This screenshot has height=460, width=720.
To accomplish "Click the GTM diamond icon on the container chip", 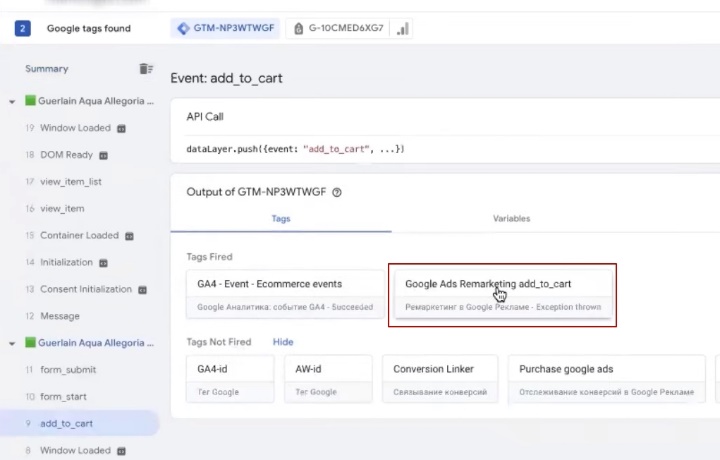I will tap(183, 29).
